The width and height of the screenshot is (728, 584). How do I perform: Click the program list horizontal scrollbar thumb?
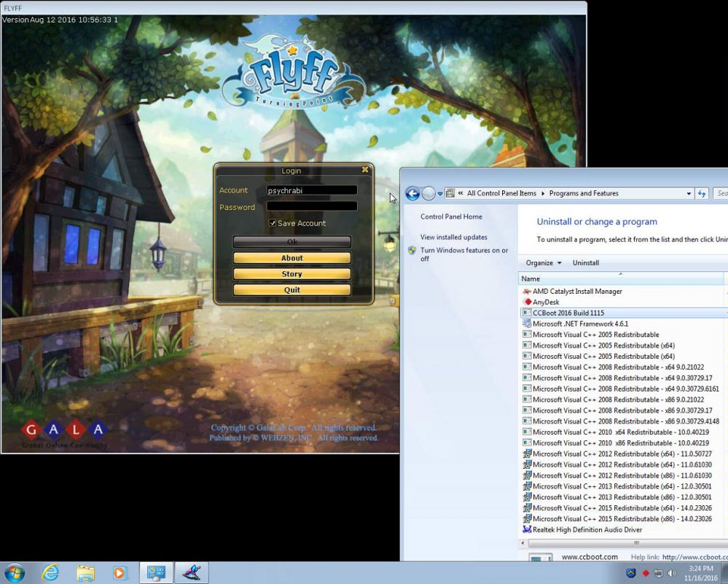627,542
